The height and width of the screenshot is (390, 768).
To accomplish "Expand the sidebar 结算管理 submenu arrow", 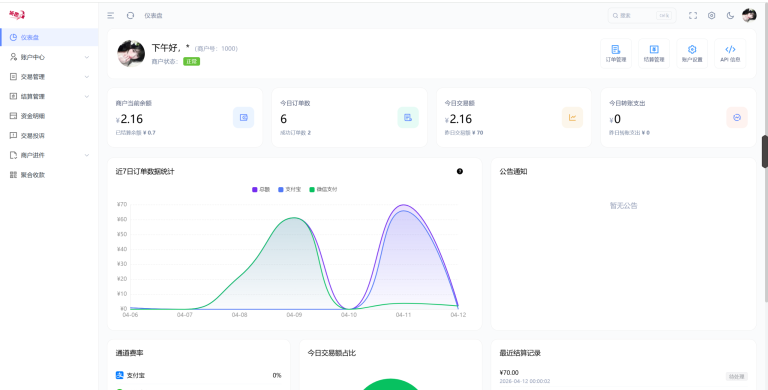I will (87, 97).
